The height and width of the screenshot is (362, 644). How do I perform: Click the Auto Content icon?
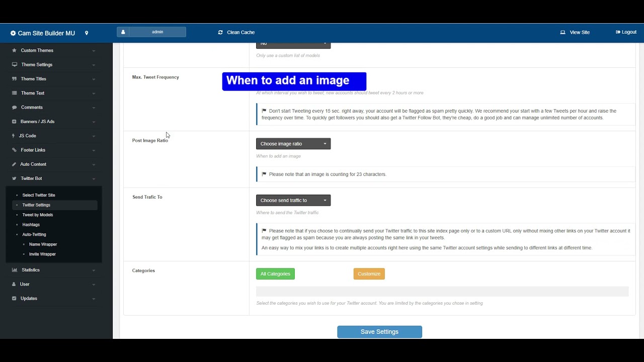tap(15, 164)
